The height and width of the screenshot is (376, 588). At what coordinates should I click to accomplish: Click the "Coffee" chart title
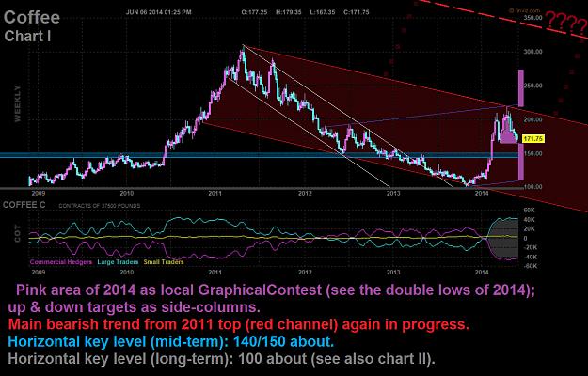(32, 17)
